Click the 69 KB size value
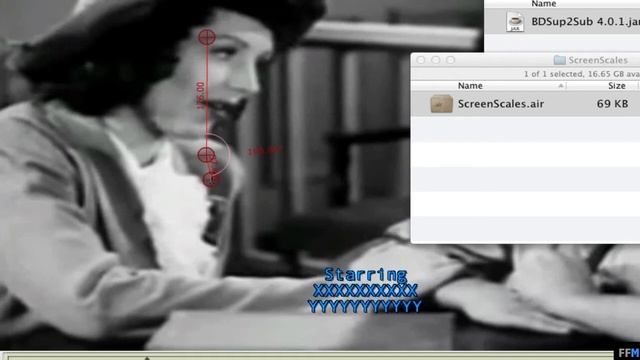 (612, 104)
